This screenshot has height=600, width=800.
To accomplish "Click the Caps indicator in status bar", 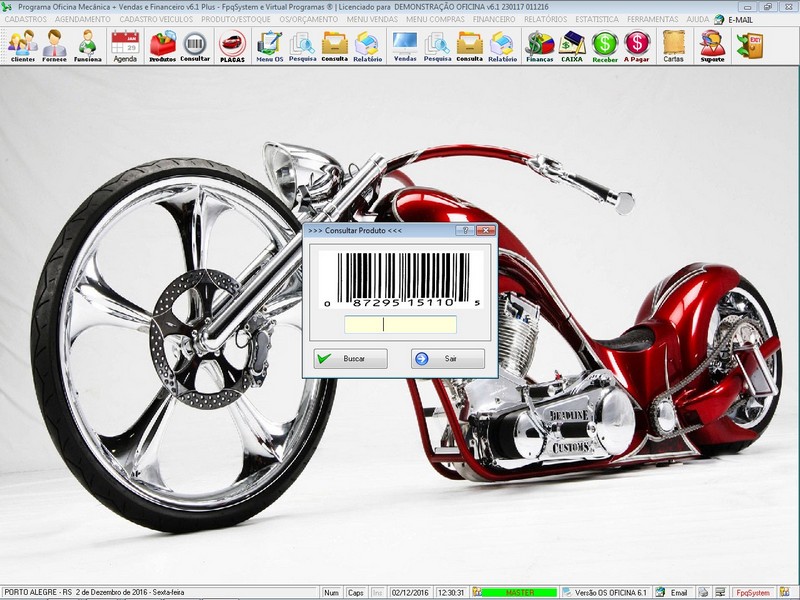I will pos(355,592).
